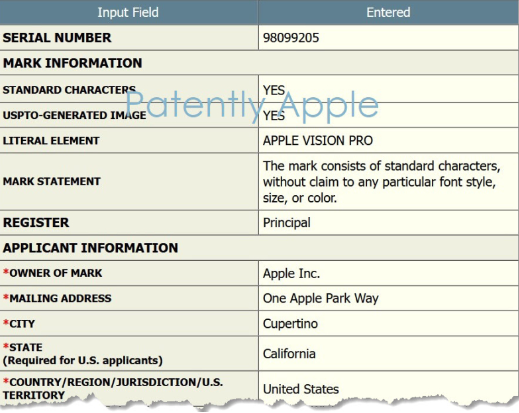Viewport: 519px width, 413px height.
Task: Click the United States country value
Action: [x=301, y=389]
